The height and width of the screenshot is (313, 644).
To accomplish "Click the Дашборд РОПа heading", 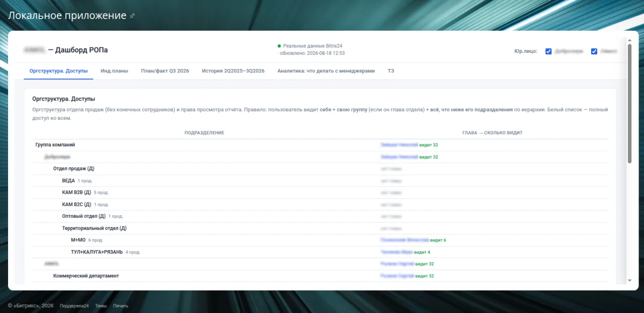I will click(82, 50).
